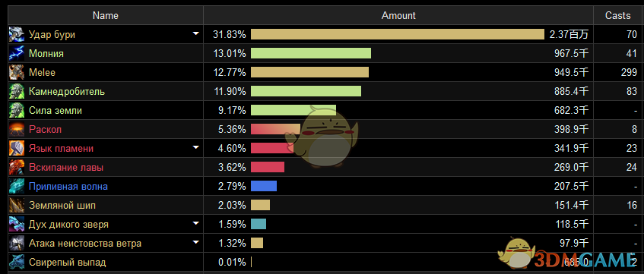Select the Melee ability icon
Screen dimensions: 644x274
(17, 73)
